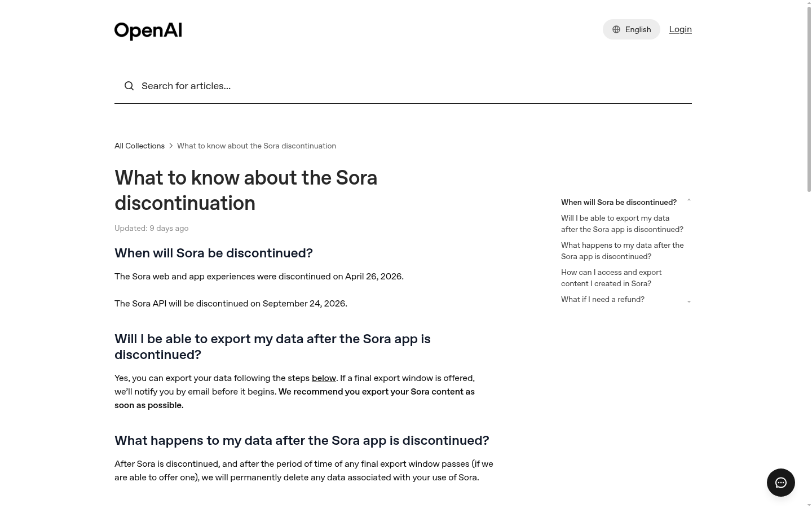812x508 pixels.
Task: Click the table of contents down arrow
Action: pos(689,302)
